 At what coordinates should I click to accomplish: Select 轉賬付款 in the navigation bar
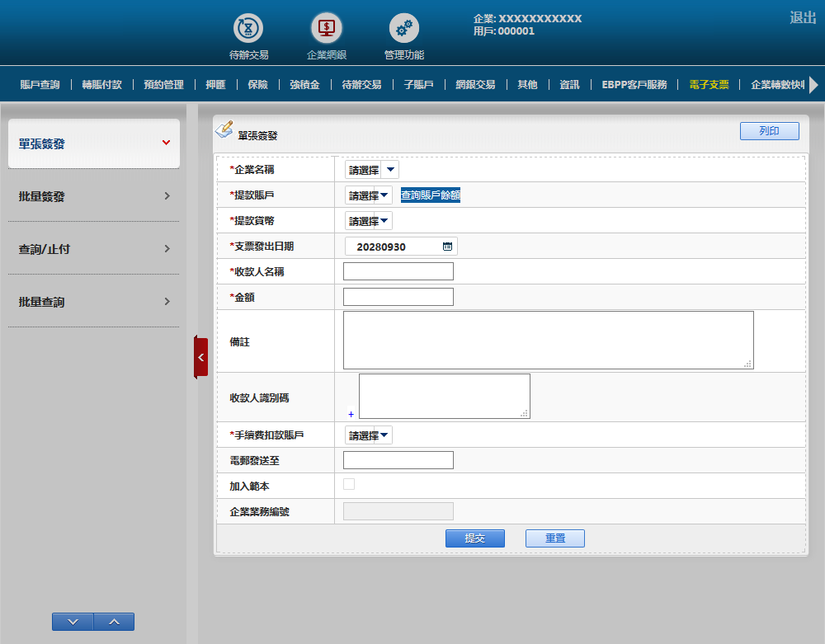coord(101,84)
